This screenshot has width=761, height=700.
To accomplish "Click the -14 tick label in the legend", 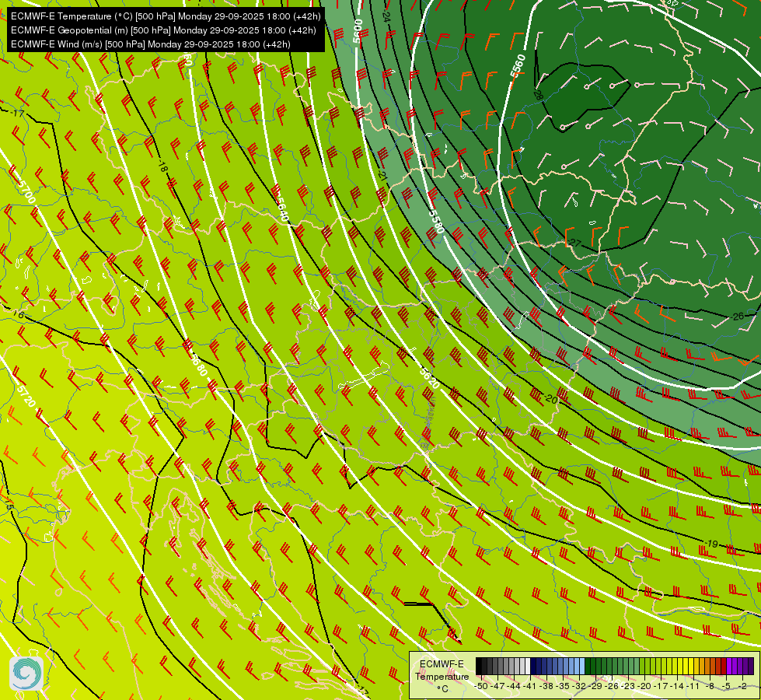I will pos(677,686).
